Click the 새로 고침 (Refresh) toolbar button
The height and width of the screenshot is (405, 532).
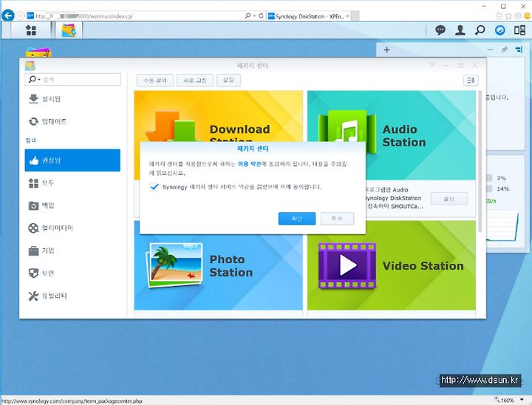pos(195,81)
